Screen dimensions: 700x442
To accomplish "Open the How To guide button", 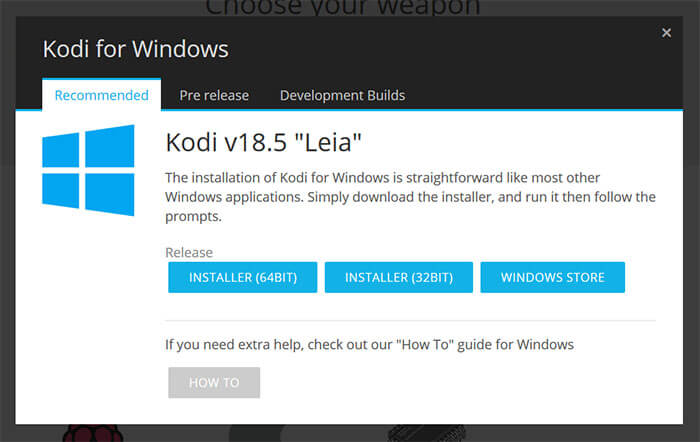I will pyautogui.click(x=214, y=383).
